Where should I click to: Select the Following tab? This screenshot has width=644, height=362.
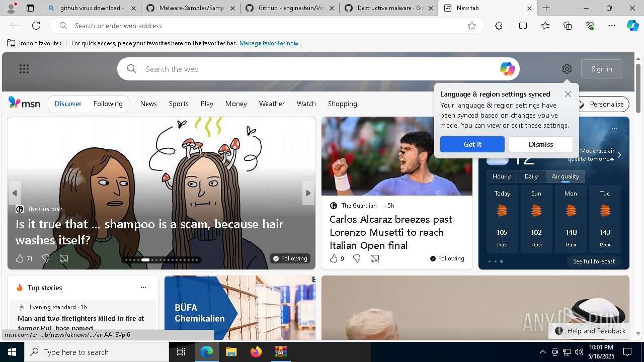click(108, 104)
